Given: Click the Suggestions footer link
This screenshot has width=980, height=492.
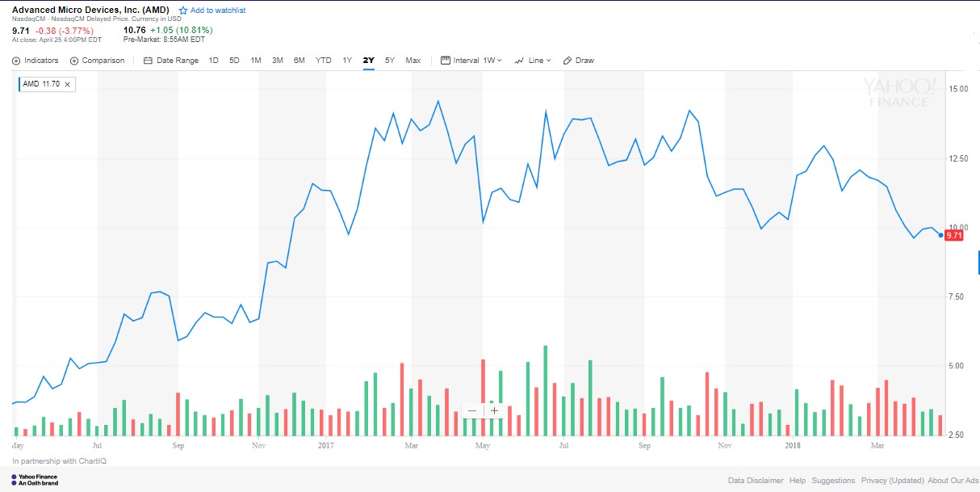Looking at the screenshot, I should pos(832,481).
